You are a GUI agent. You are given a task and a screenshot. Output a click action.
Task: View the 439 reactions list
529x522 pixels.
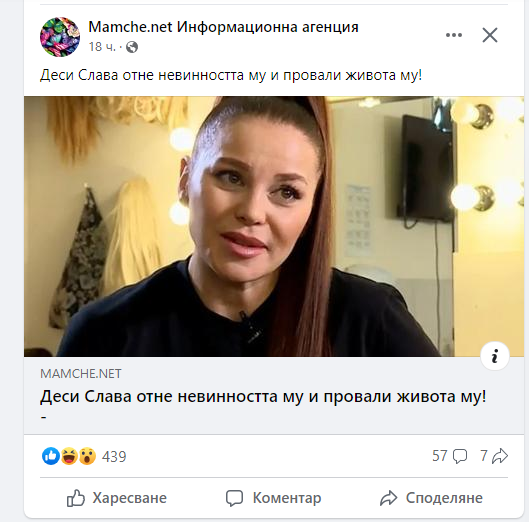(x=114, y=457)
